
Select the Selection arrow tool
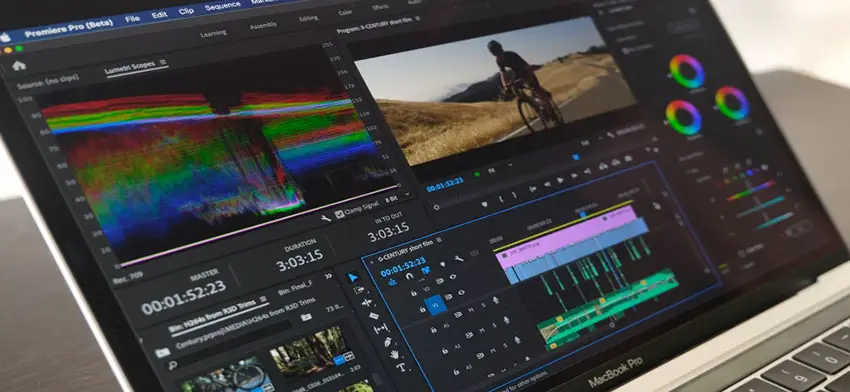[x=353, y=278]
